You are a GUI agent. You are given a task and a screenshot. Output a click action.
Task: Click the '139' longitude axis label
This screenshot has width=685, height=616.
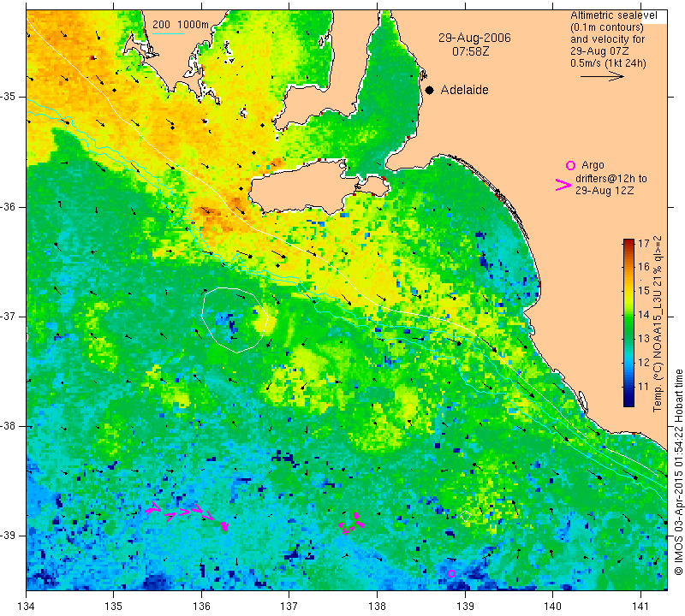tap(465, 606)
